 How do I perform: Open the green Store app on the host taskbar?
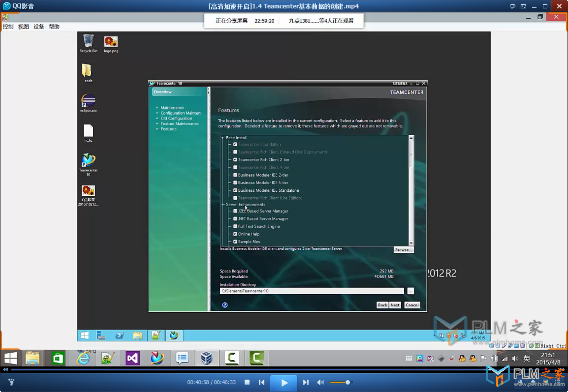click(58, 358)
